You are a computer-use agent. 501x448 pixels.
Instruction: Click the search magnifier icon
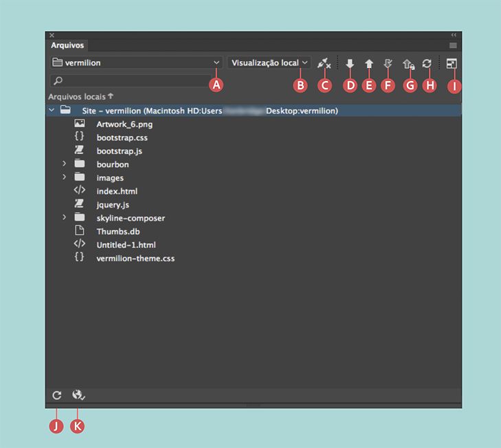pos(58,80)
